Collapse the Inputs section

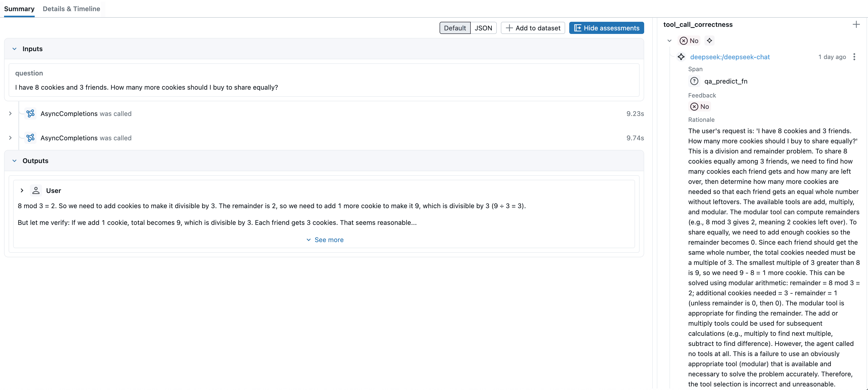pyautogui.click(x=14, y=49)
